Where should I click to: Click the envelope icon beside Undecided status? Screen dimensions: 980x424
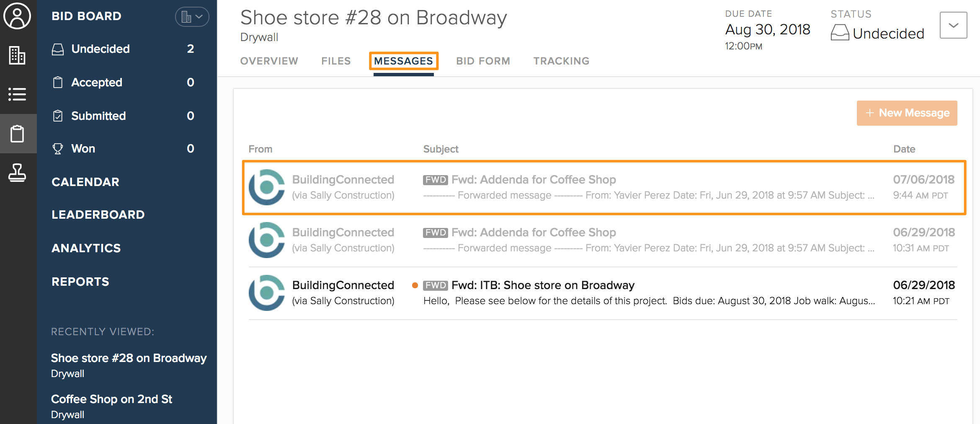(840, 33)
